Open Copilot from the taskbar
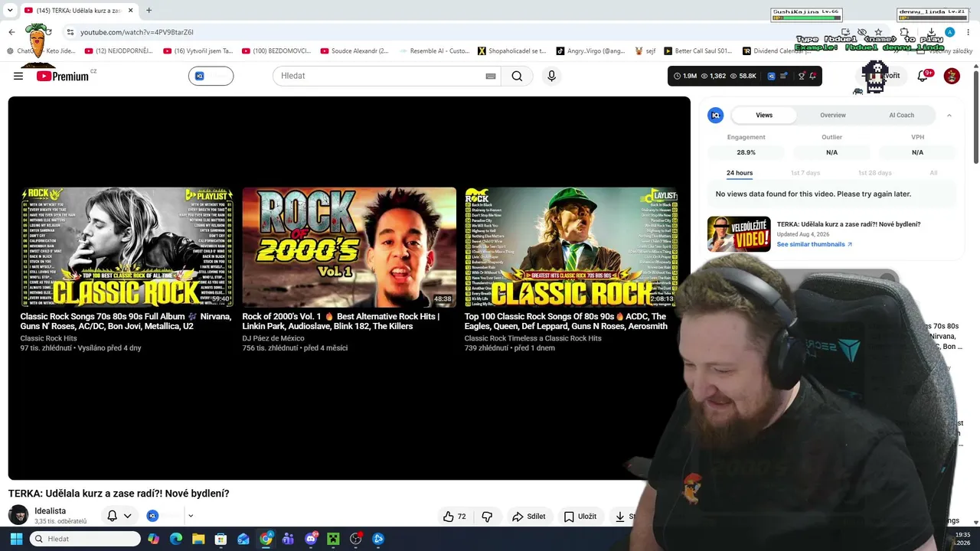 (x=154, y=539)
